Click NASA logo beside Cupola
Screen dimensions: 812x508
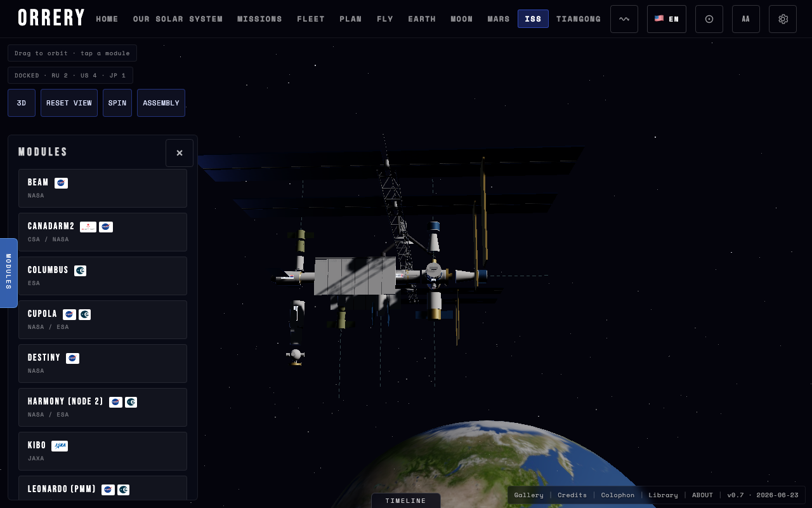click(69, 314)
